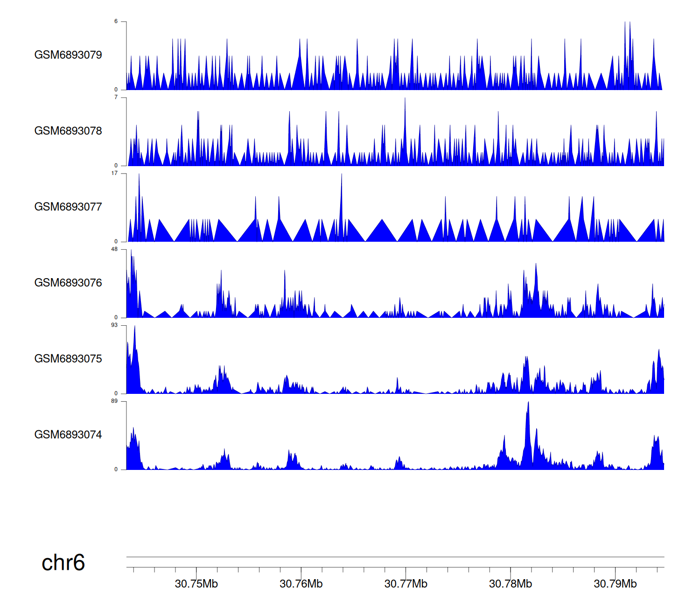
Task: Click y-axis maximum value 89 on GSM6893074
Action: [x=114, y=401]
